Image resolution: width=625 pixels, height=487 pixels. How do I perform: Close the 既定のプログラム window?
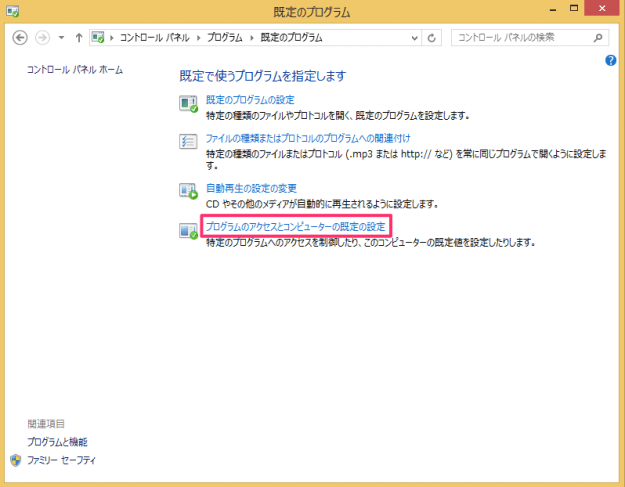click(x=602, y=8)
